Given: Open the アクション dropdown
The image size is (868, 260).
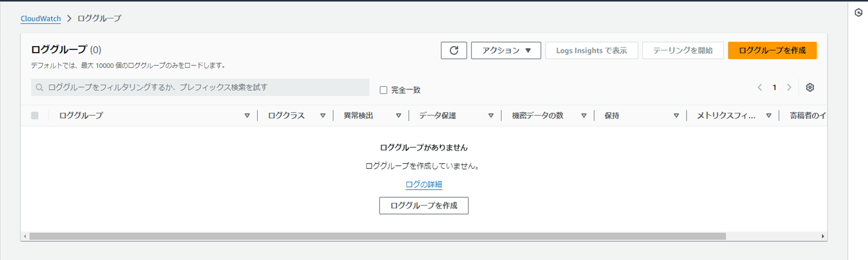Looking at the screenshot, I should pyautogui.click(x=506, y=51).
